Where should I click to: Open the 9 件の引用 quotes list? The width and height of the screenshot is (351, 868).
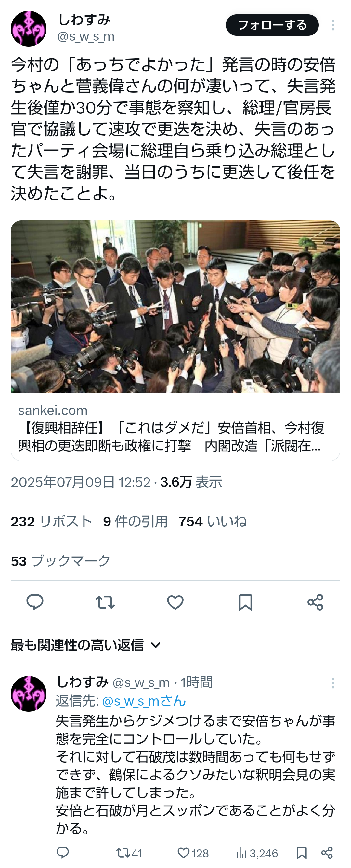[135, 522]
